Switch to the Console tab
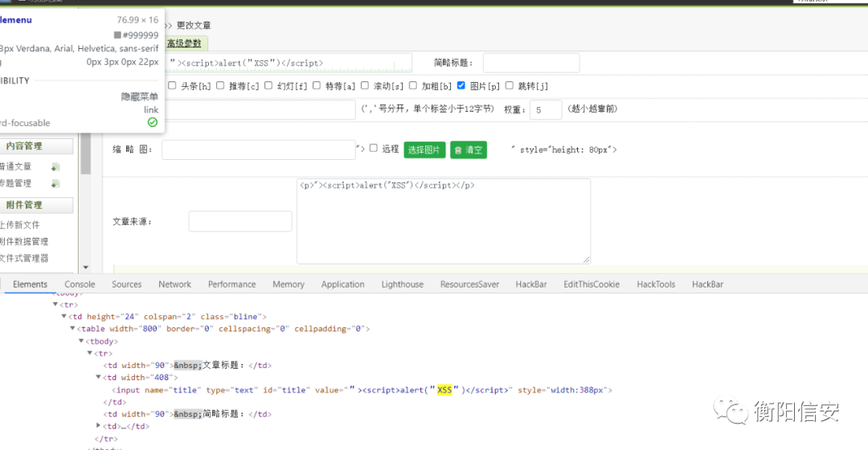868x450 pixels. click(80, 284)
